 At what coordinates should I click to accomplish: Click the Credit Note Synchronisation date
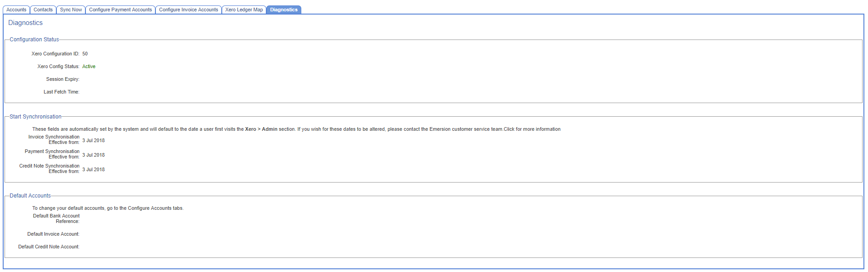[x=94, y=169]
